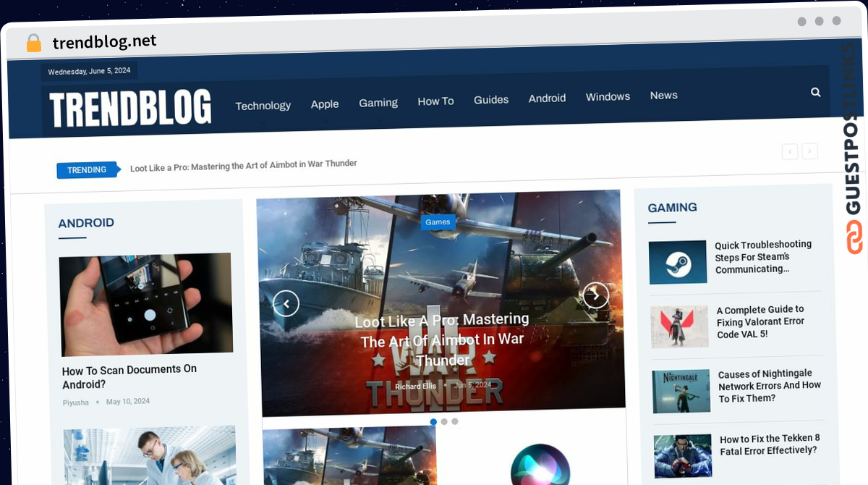Click the search magnifier icon in header
Viewport: 868px width, 485px height.
coord(816,92)
